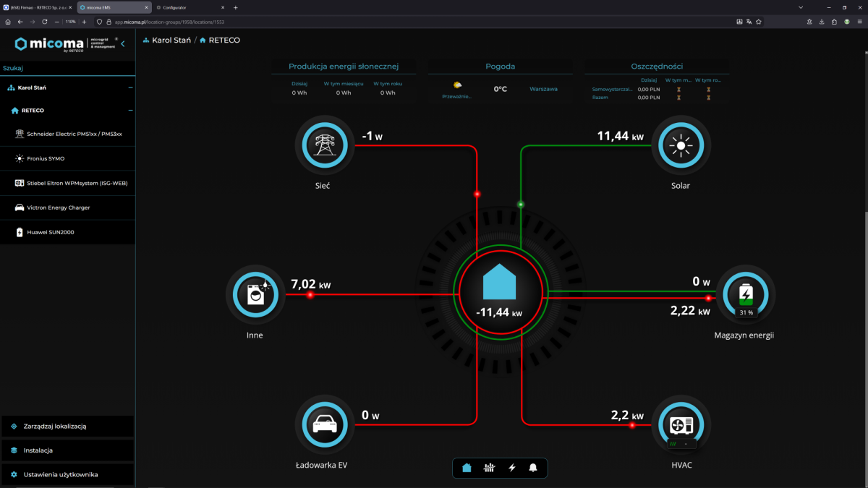Screen dimensions: 868x488
Task: Select the Inne washing machine icon
Action: 255,294
